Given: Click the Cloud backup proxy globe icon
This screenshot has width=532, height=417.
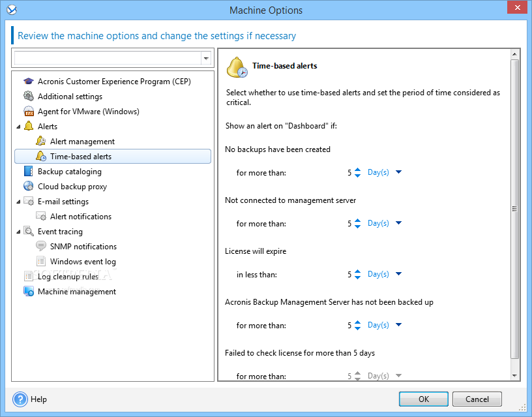Looking at the screenshot, I should coord(29,186).
